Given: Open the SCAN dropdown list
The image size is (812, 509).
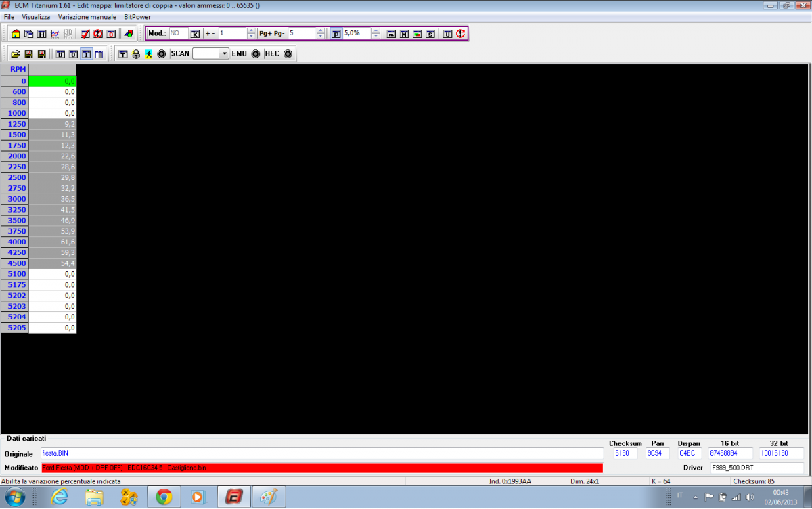Looking at the screenshot, I should 225,53.
